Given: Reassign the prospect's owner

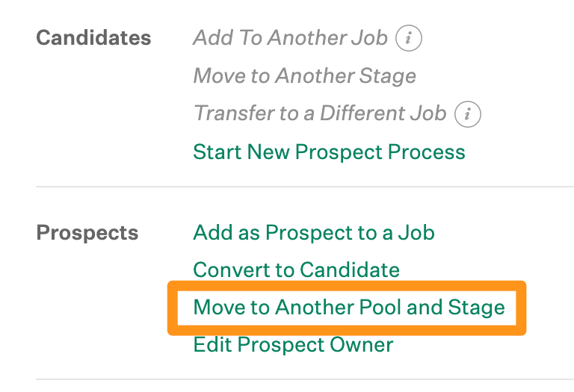Looking at the screenshot, I should (293, 344).
